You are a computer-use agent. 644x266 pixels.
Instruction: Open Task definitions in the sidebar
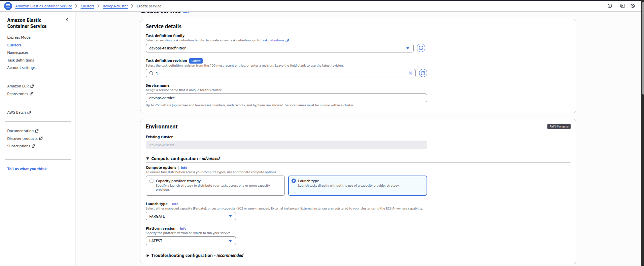coord(21,60)
